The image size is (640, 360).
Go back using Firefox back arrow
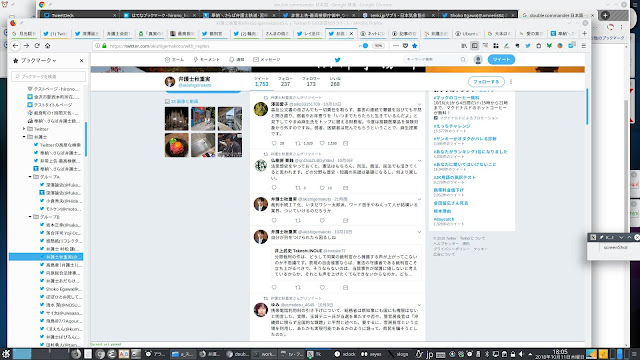[x=16, y=46]
